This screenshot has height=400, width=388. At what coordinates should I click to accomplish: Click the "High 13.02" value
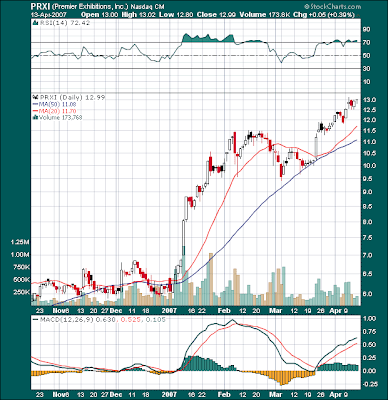click(x=138, y=15)
